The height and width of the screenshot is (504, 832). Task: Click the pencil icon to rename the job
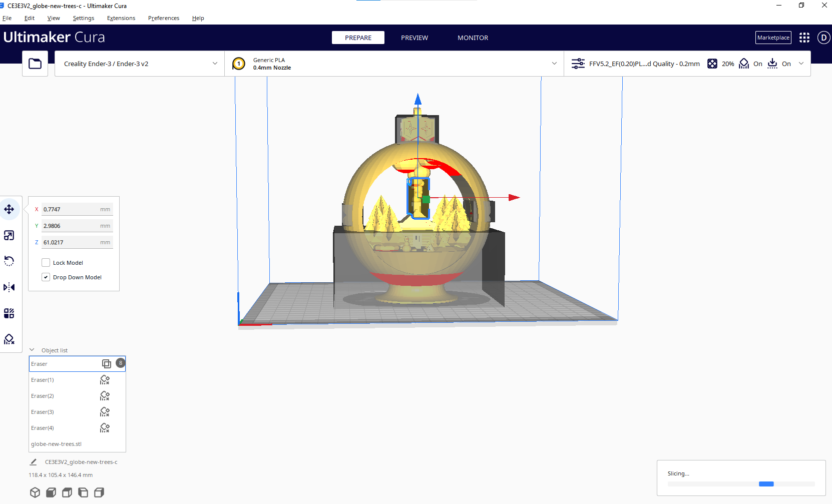click(x=34, y=462)
